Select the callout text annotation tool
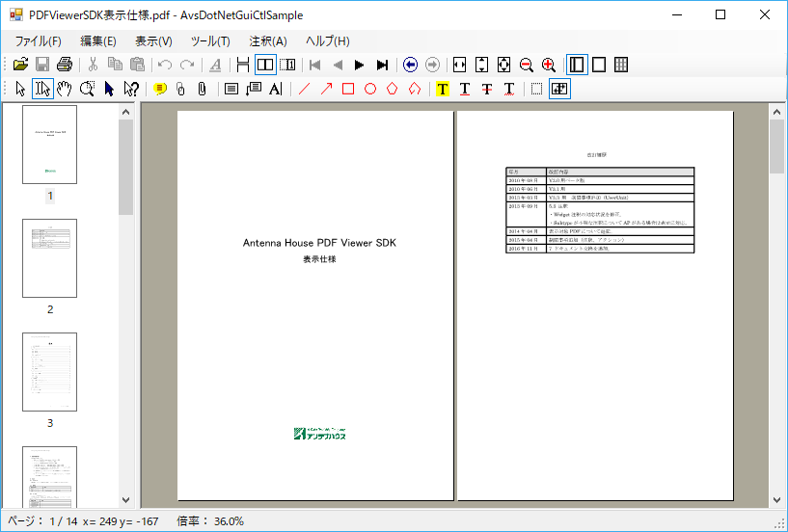This screenshot has height=532, width=788. point(254,89)
